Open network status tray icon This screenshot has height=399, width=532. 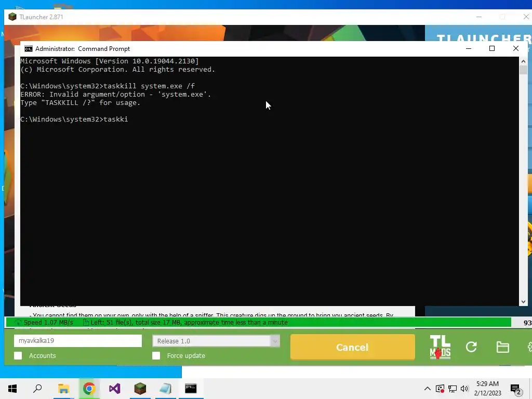(x=453, y=389)
